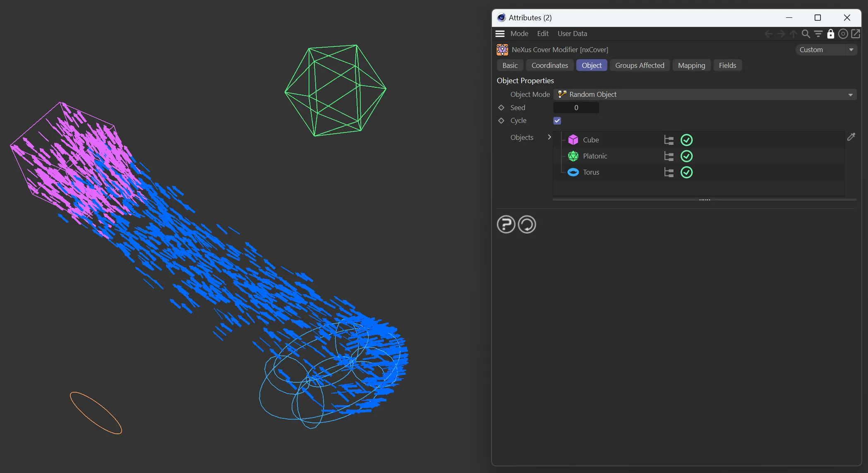
Task: Click the help question mark icon
Action: coord(506,225)
